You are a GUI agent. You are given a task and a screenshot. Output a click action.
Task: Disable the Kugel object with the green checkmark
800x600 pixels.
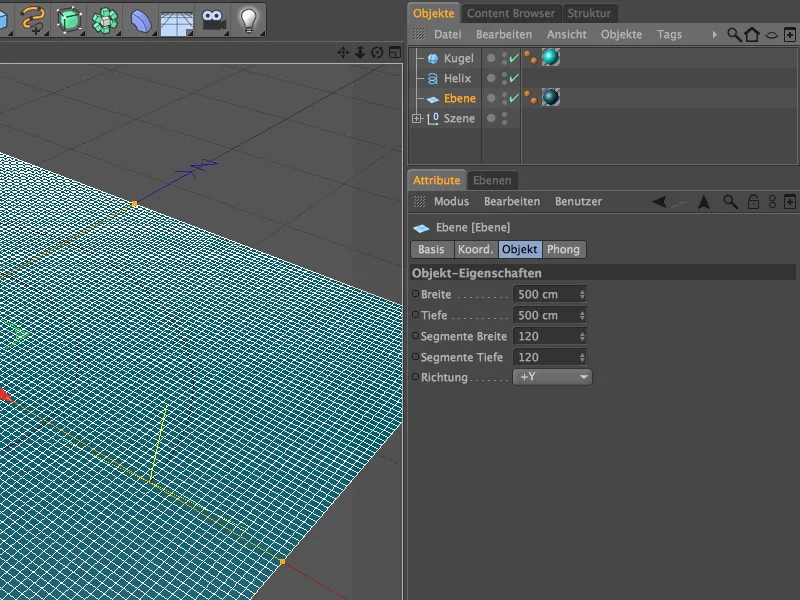pos(514,58)
